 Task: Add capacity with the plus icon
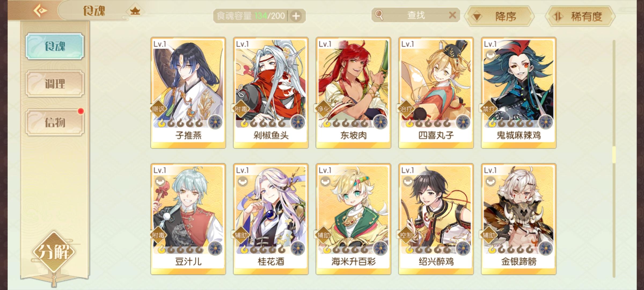pos(296,16)
